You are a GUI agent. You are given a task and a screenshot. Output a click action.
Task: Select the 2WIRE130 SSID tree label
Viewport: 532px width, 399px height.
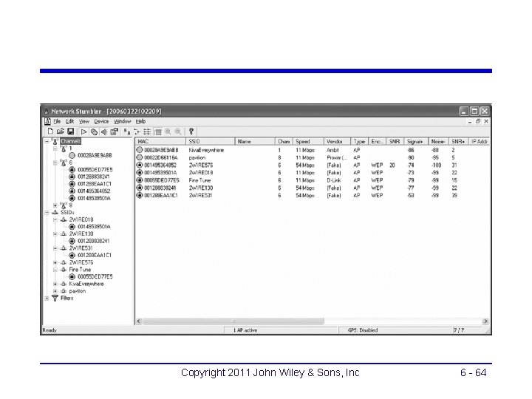click(x=81, y=233)
